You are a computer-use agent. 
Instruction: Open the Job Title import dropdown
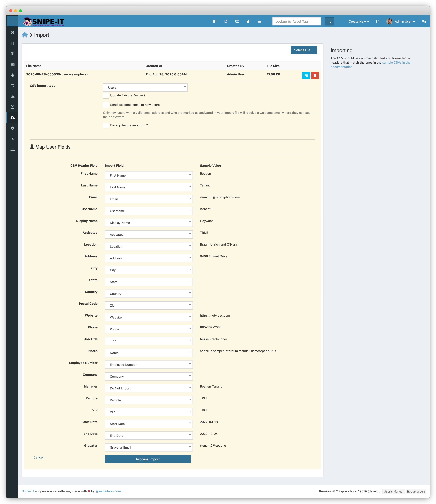pyautogui.click(x=149, y=341)
